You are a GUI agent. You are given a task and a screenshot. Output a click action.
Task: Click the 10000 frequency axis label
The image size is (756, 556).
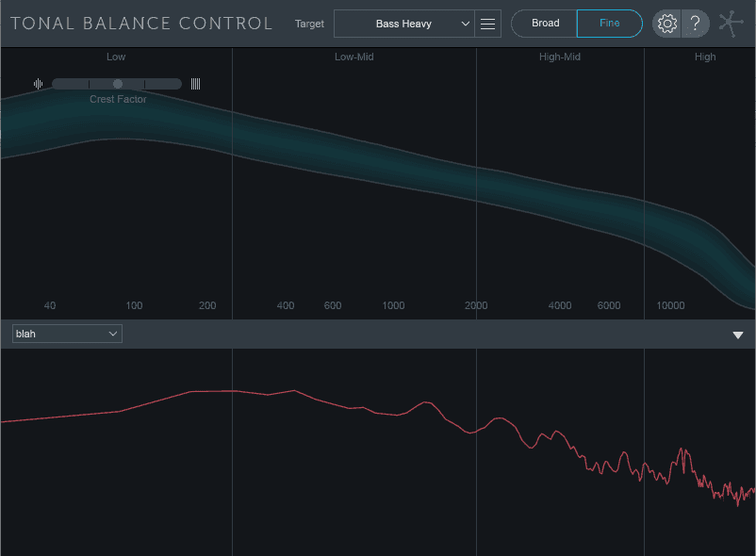tap(670, 305)
